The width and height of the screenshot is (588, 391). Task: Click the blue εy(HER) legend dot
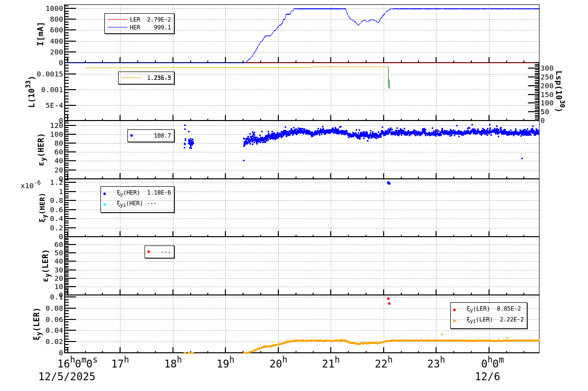pyautogui.click(x=131, y=135)
